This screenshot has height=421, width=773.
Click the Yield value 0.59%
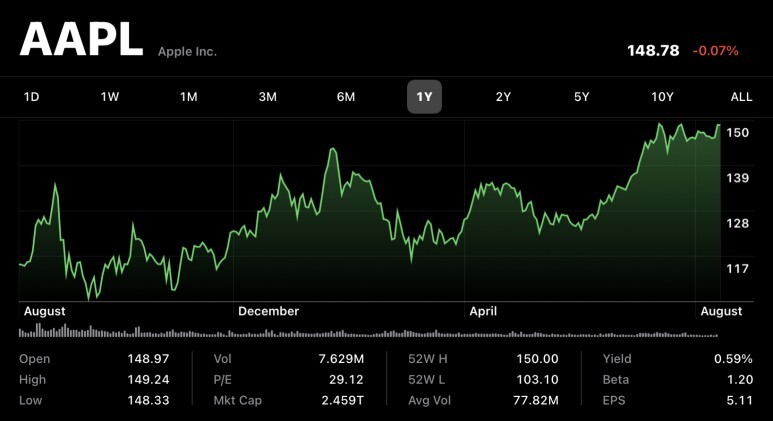tap(733, 358)
